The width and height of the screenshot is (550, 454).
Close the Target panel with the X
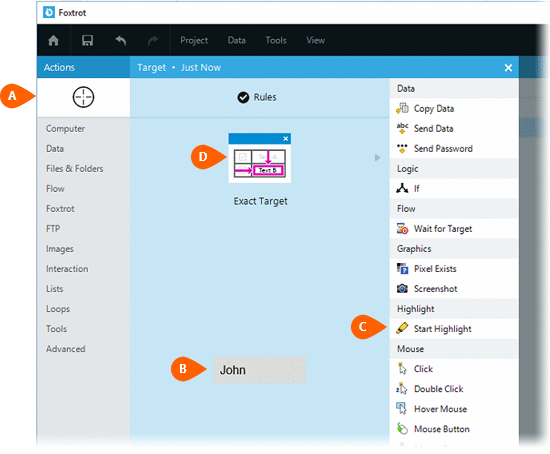coord(508,68)
